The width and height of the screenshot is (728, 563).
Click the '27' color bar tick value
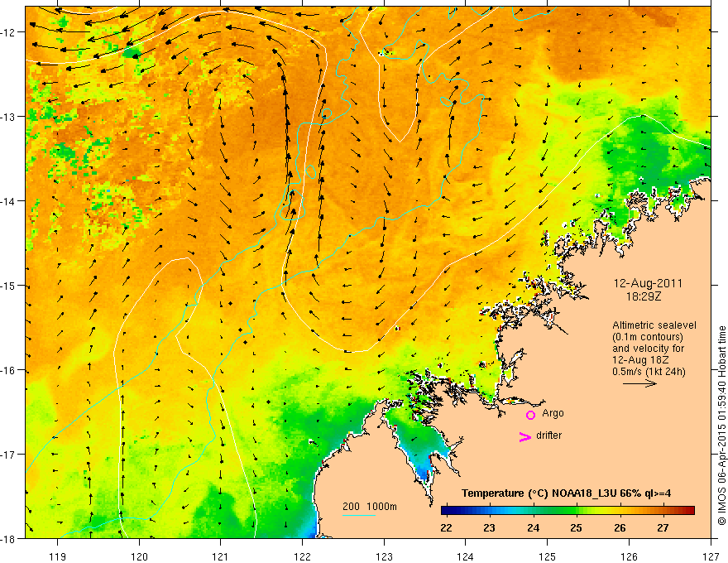click(x=663, y=527)
